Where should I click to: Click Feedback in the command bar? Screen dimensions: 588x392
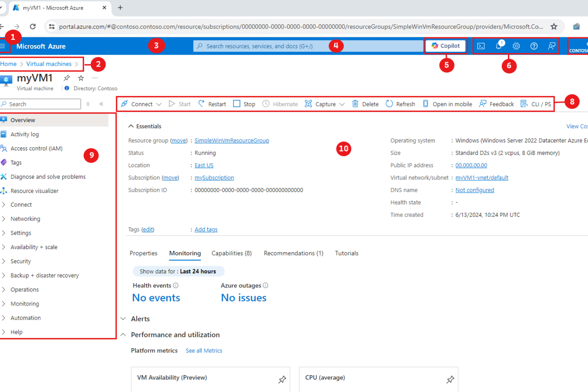496,104
